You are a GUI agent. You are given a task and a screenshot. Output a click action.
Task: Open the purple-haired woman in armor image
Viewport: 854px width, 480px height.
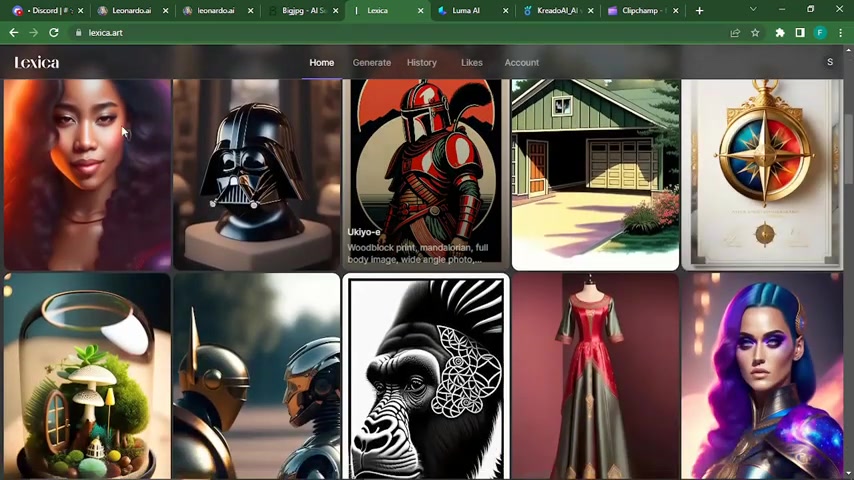(762, 376)
